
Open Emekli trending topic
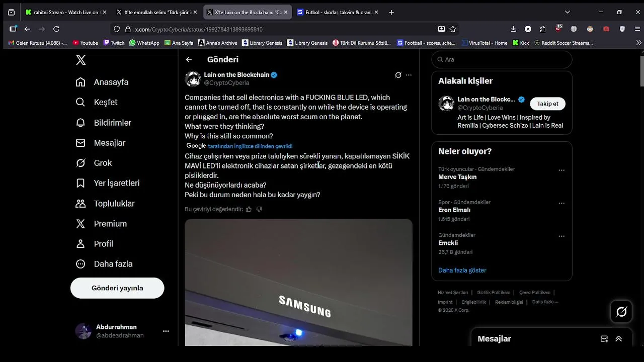tap(448, 243)
